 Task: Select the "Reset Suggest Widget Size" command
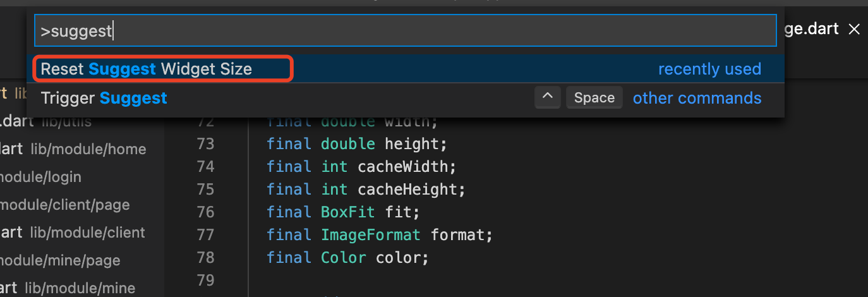click(x=147, y=69)
